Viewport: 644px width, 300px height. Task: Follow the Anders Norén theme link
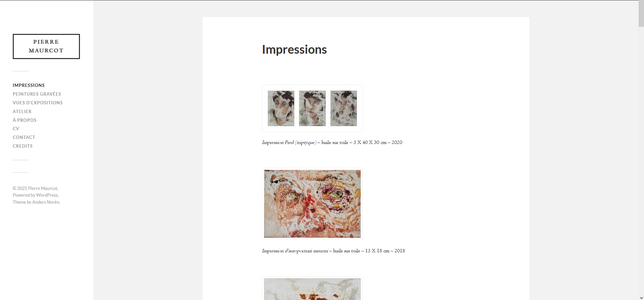[46, 202]
